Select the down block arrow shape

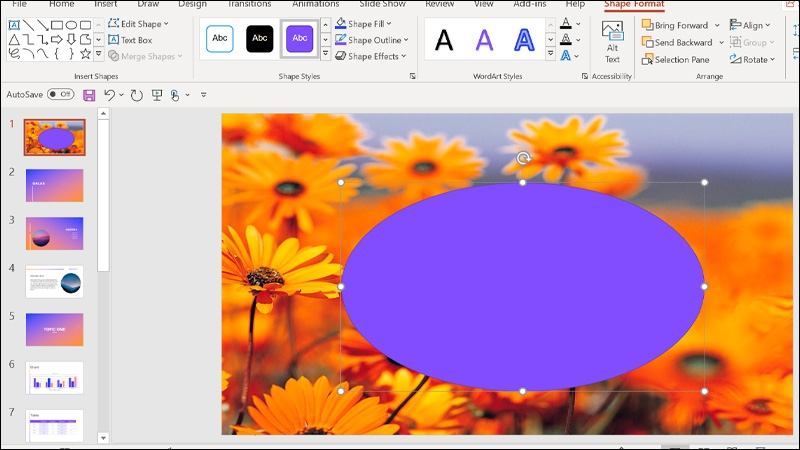pyautogui.click(x=71, y=39)
